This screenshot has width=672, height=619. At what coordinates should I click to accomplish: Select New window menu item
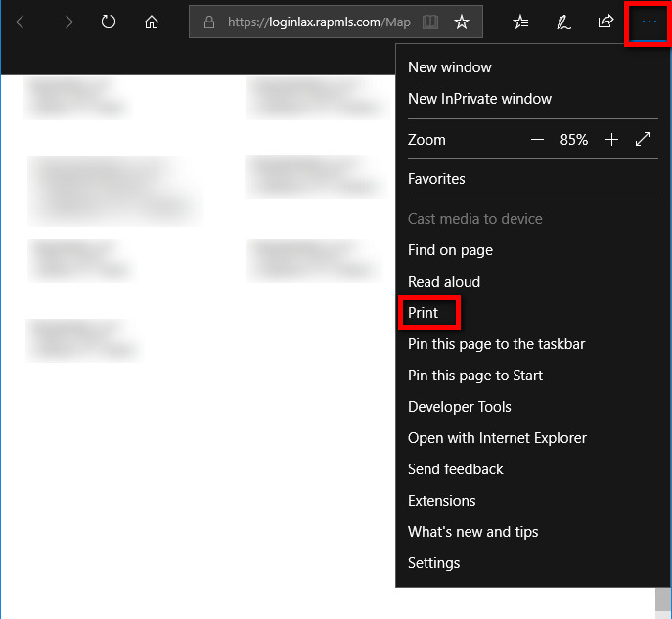click(450, 67)
